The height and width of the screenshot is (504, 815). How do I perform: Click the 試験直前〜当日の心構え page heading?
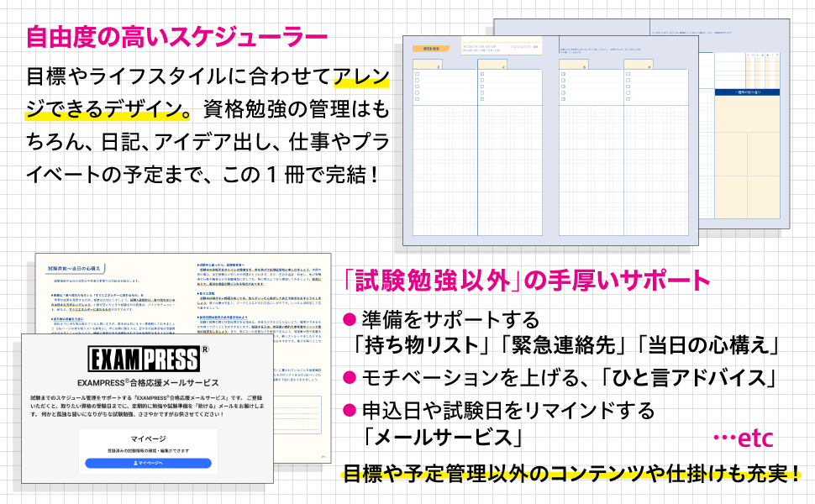point(74,269)
